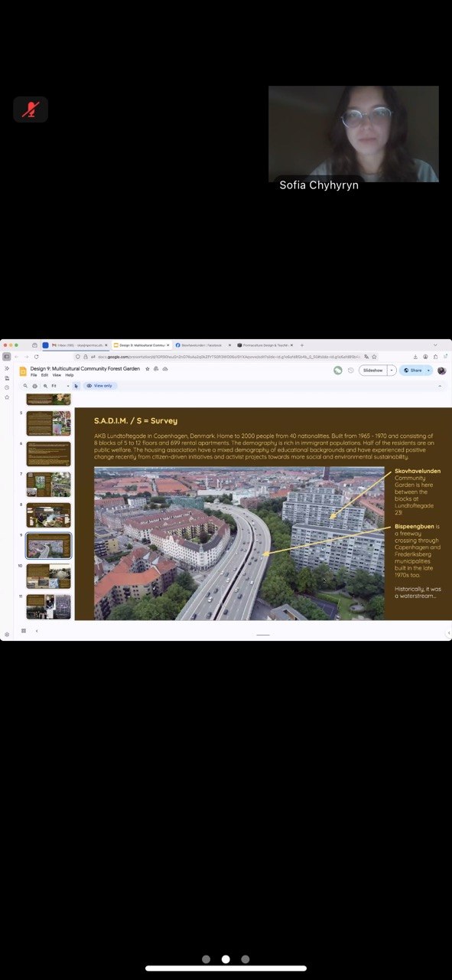452x980 pixels.
Task: Reload the browser page
Action: pos(36,357)
